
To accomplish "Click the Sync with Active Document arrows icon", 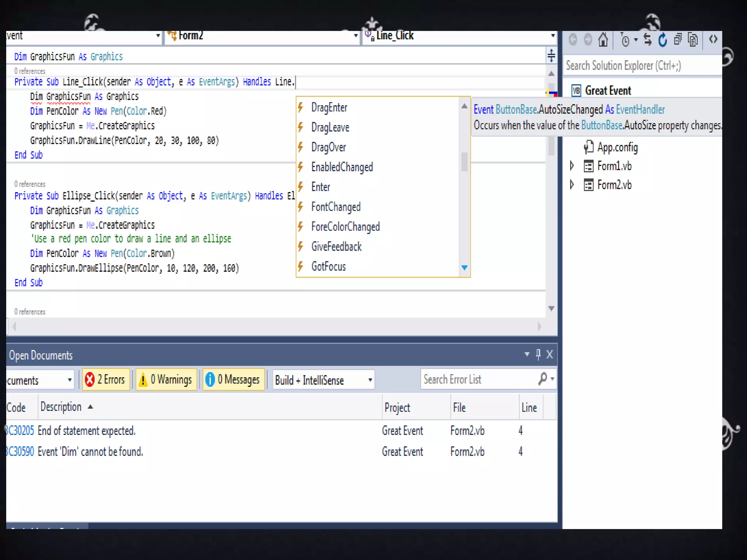I will coord(648,40).
